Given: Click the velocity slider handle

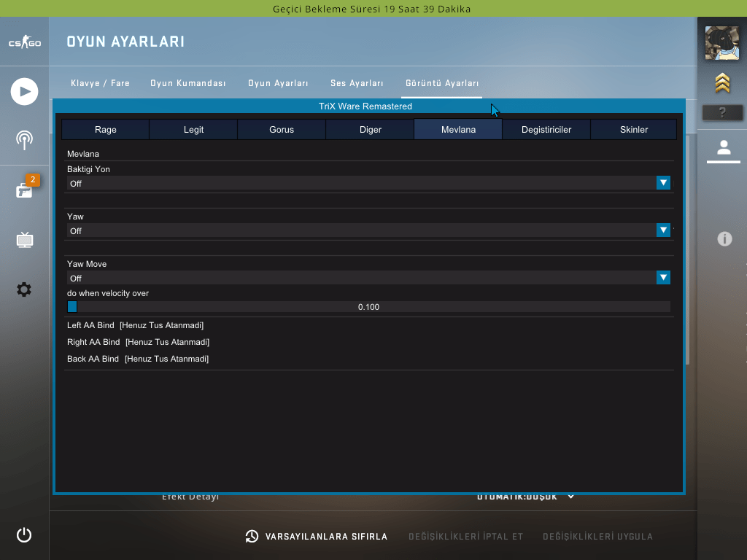Looking at the screenshot, I should click(72, 307).
